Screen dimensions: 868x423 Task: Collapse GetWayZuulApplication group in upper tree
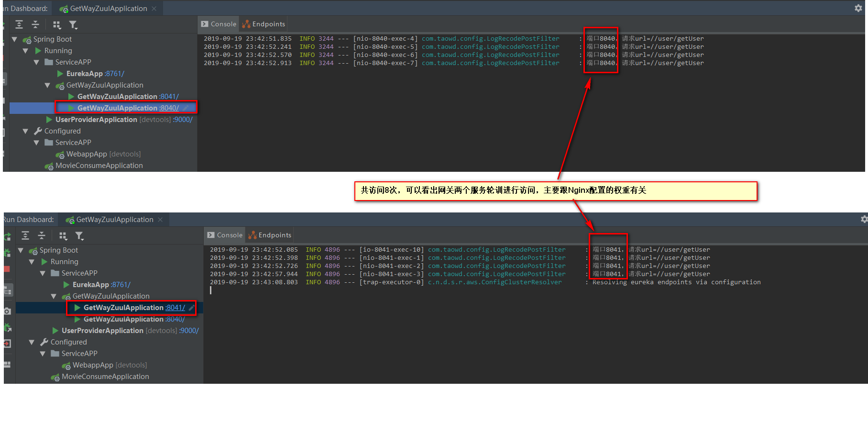pos(47,85)
